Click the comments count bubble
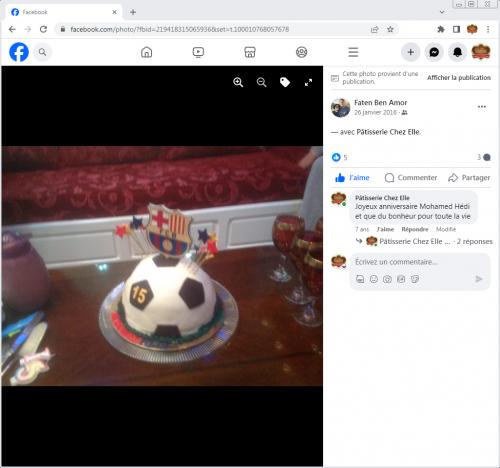The width and height of the screenshot is (500, 468). (x=487, y=157)
